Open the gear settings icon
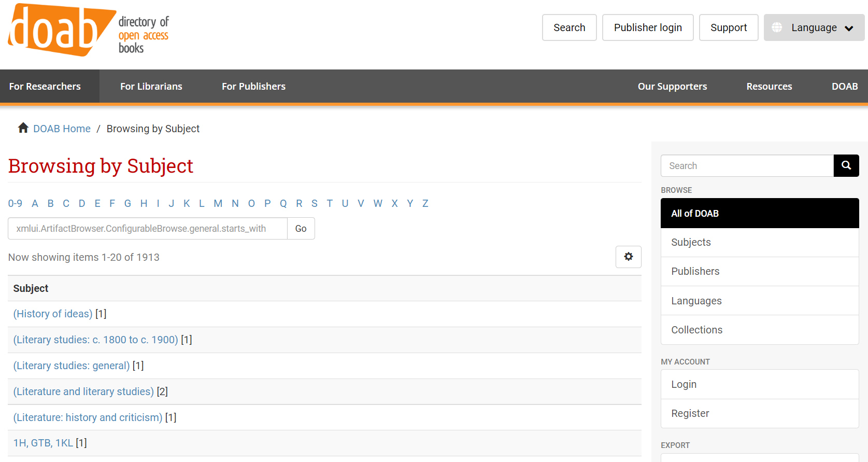868x462 pixels. click(629, 257)
